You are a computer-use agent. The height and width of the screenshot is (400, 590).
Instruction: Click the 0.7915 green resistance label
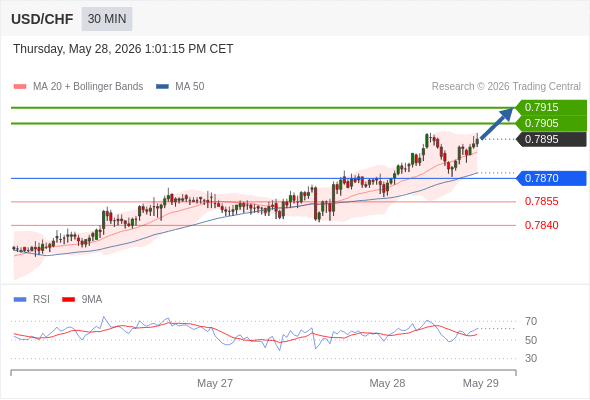click(x=551, y=107)
